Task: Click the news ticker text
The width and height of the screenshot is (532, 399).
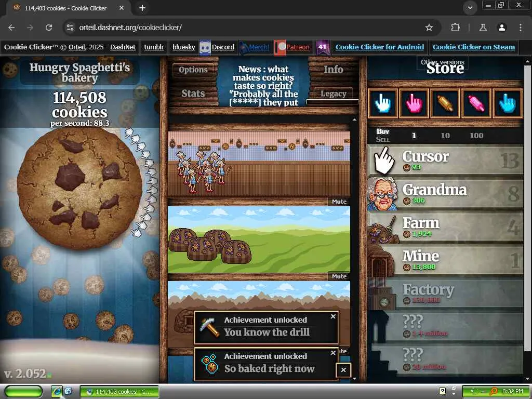Action: 263,86
